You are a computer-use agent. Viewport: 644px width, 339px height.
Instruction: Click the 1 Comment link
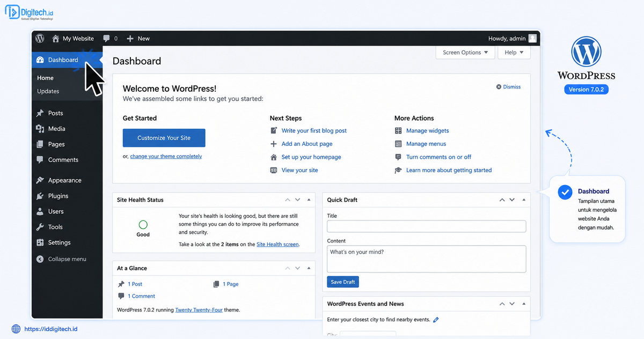click(141, 296)
